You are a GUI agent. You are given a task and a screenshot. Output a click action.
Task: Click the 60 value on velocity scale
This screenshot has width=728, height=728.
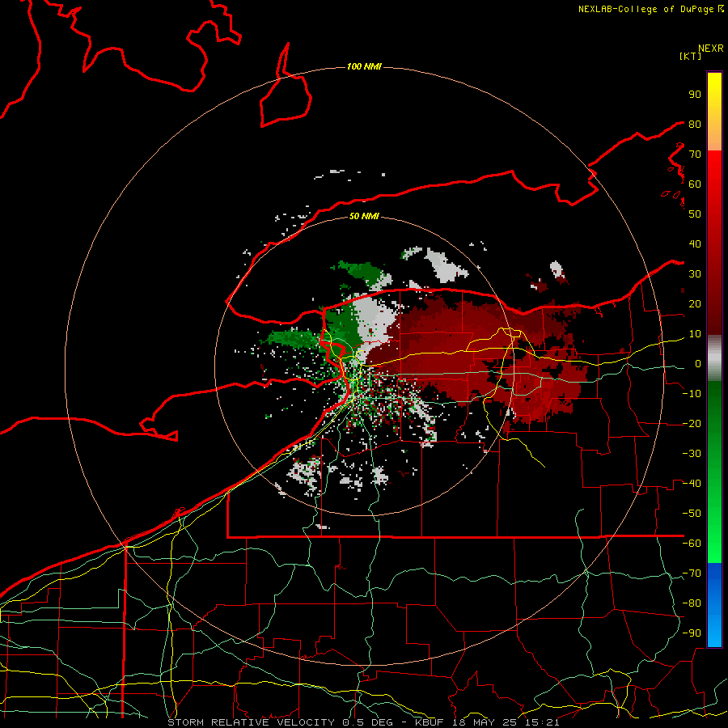point(695,184)
